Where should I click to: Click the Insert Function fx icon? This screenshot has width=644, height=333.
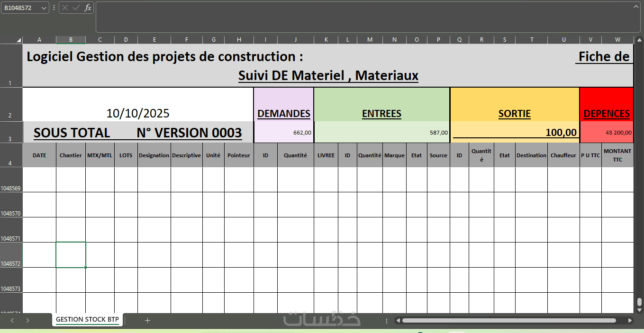point(88,8)
